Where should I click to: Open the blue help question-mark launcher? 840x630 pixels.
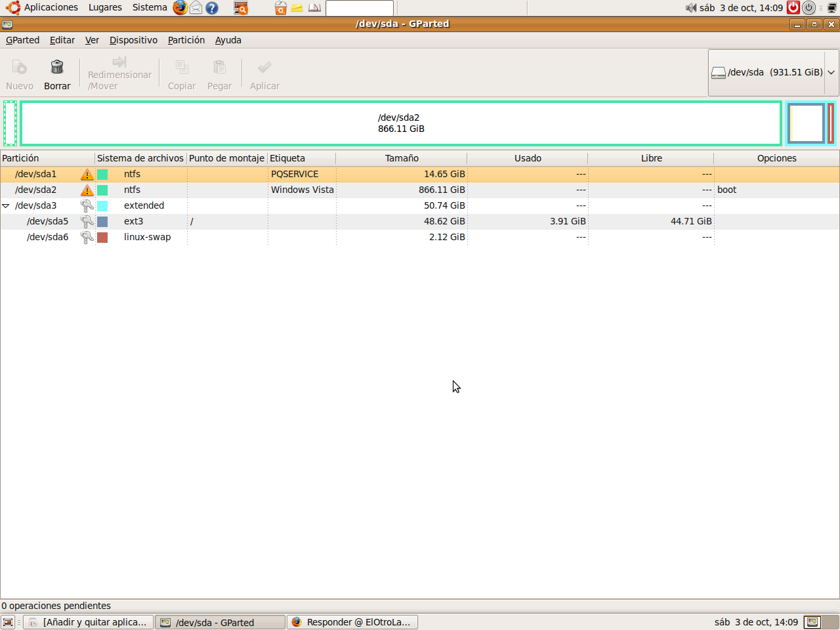(211, 8)
